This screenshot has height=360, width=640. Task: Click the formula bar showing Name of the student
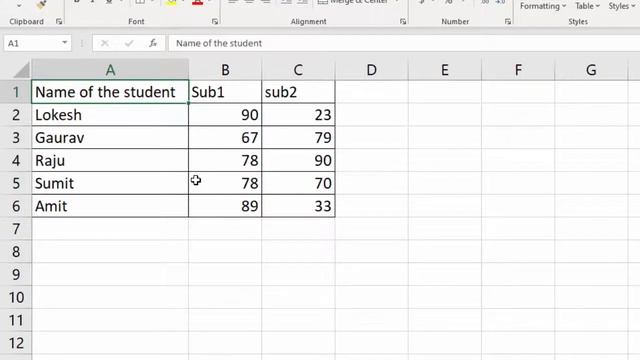point(404,43)
